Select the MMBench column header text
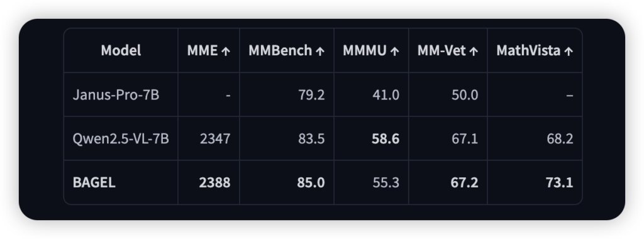The width and height of the screenshot is (644, 239). (280, 50)
